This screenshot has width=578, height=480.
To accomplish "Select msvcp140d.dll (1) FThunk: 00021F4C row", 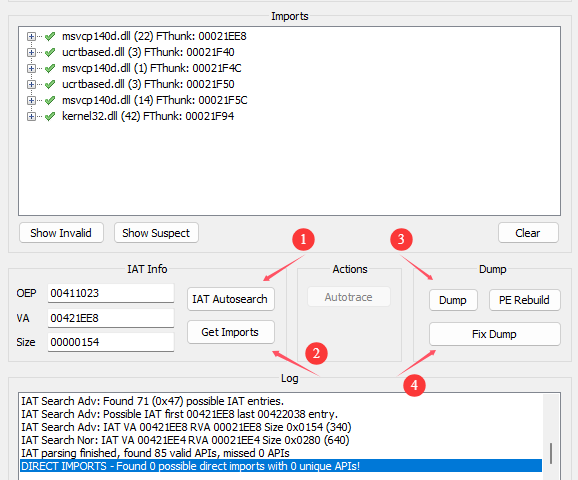I will (x=152, y=68).
